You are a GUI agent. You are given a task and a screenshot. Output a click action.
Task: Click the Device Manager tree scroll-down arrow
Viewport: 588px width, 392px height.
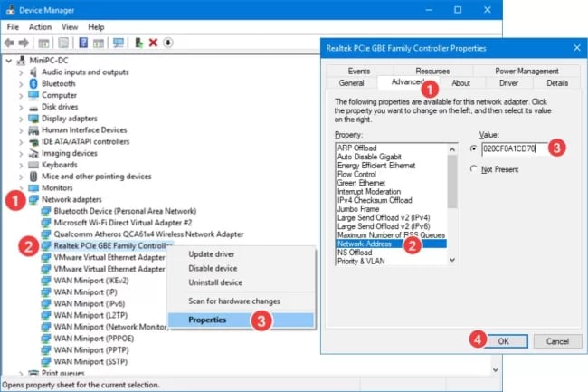tap(496, 370)
